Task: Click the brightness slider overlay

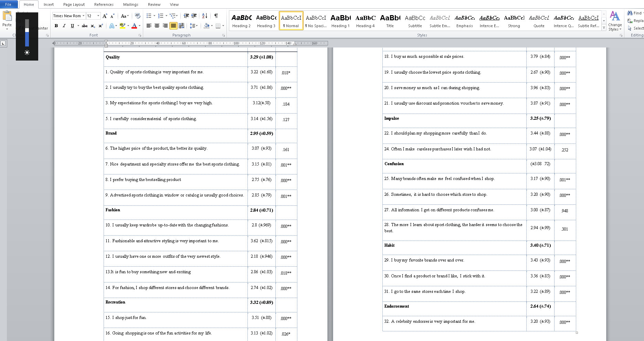Action: pyautogui.click(x=27, y=33)
